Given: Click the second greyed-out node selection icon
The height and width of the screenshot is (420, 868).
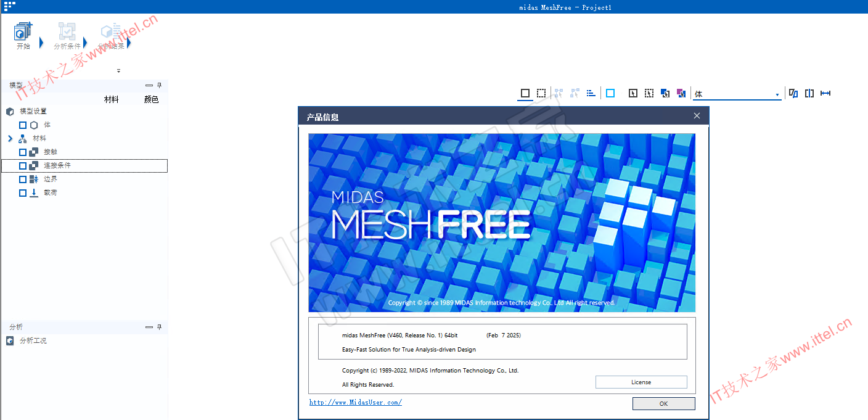Looking at the screenshot, I should point(575,93).
